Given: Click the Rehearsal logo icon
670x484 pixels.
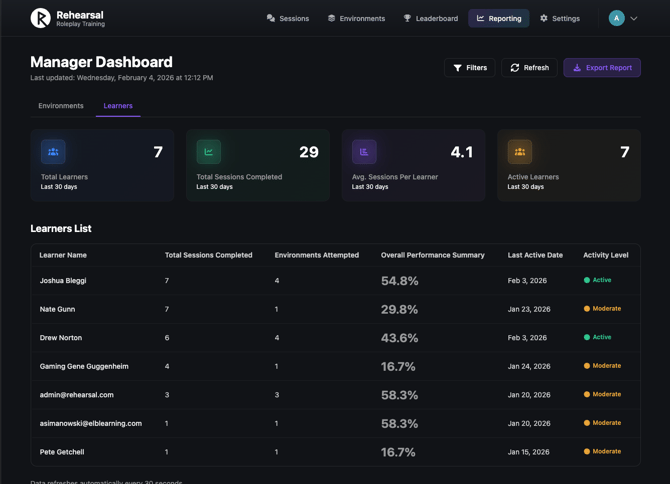Looking at the screenshot, I should (x=40, y=18).
